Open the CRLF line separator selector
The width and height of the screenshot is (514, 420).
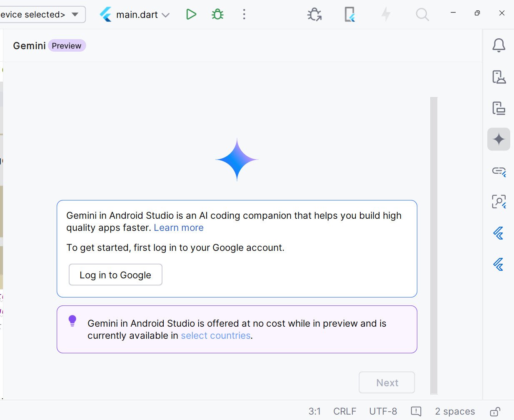tap(344, 411)
